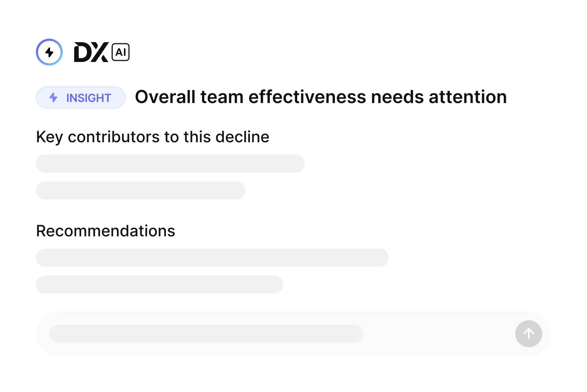587x392 pixels.
Task: Click the placeholder bar inside the prompt box
Action: click(206, 333)
